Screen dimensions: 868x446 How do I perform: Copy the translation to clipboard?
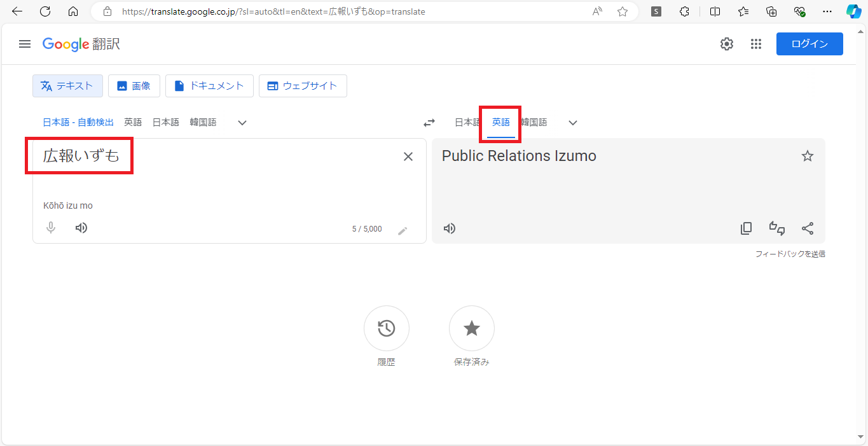747,228
